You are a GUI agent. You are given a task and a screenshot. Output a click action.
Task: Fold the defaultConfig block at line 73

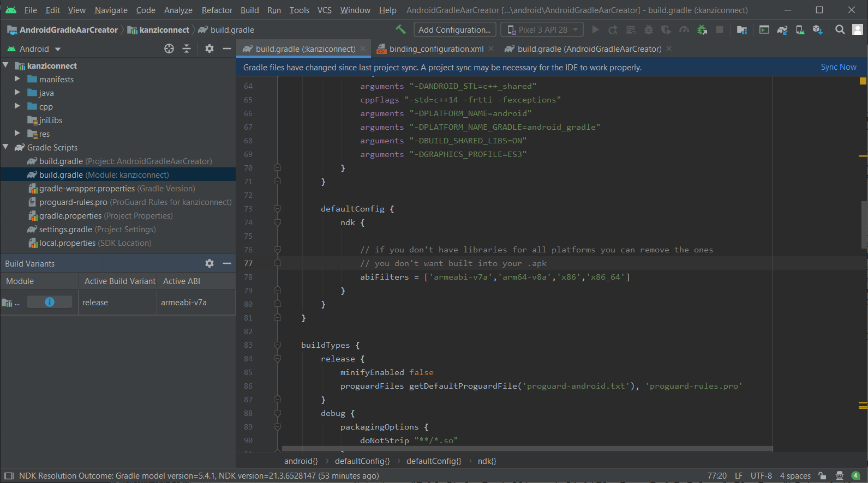(278, 209)
